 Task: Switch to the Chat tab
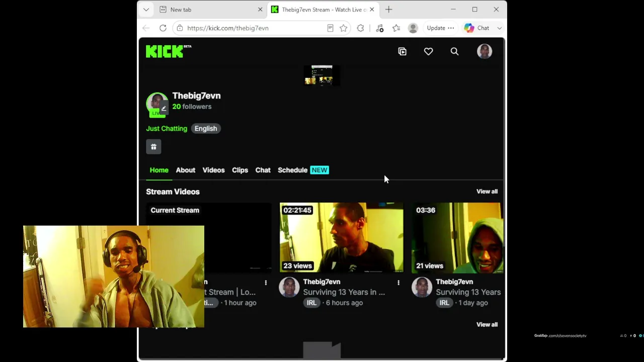coord(263,170)
